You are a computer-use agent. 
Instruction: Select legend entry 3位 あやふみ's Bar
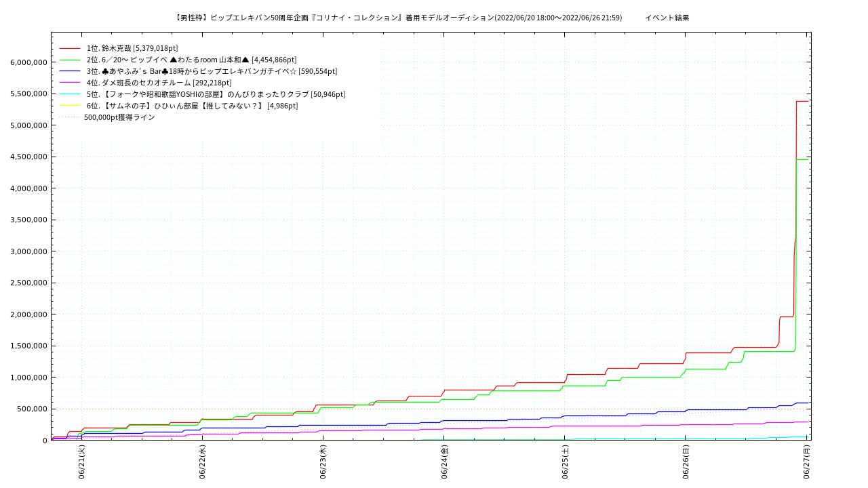coord(212,71)
